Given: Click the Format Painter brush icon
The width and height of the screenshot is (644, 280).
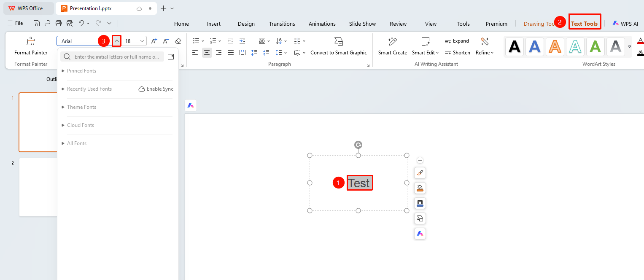Looking at the screenshot, I should click(31, 41).
